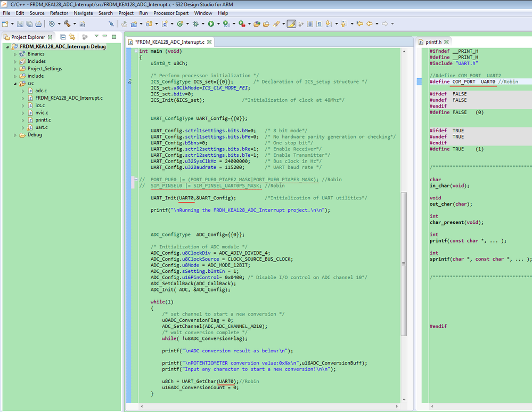This screenshot has height=412, width=532.
Task: Click the Save icon in toolbar
Action: (x=20, y=24)
